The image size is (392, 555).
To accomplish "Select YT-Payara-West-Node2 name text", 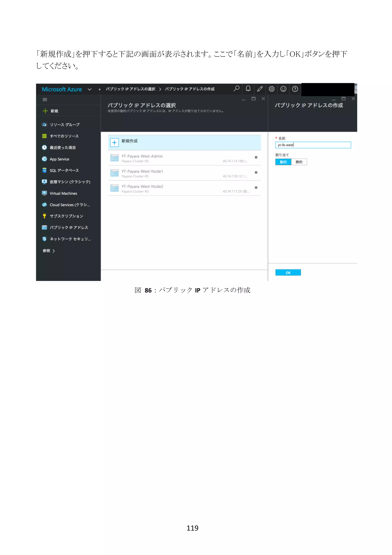I will tap(142, 187).
